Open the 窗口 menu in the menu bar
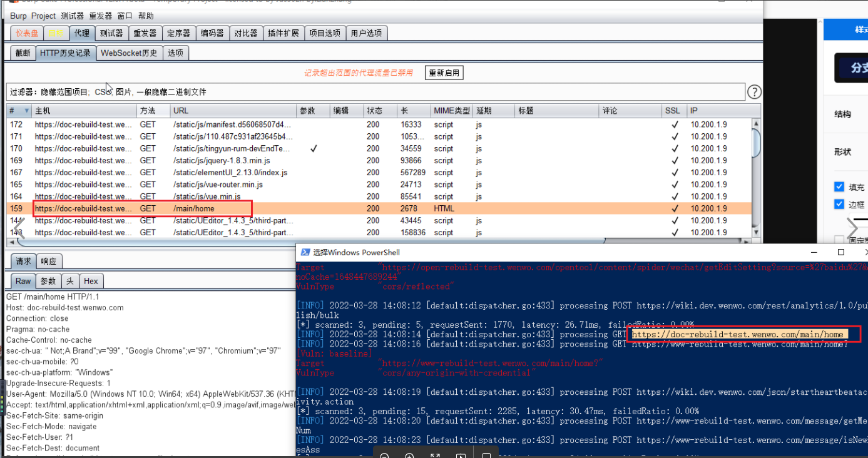The height and width of the screenshot is (458, 868). click(125, 16)
